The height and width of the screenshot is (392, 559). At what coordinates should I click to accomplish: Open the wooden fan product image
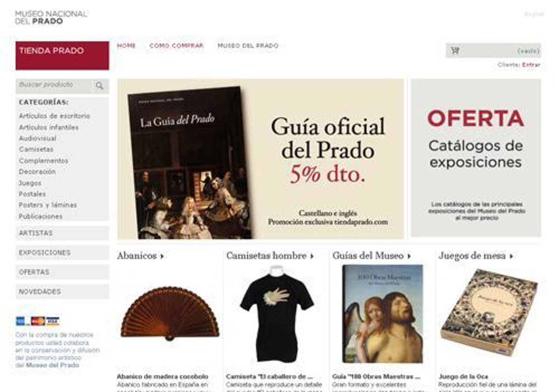(x=170, y=313)
